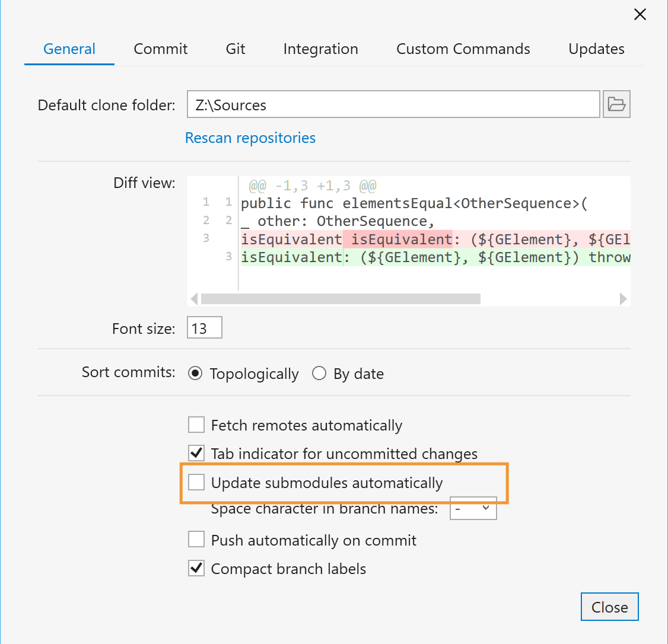The height and width of the screenshot is (644, 668).
Task: Open the folder browser for clone folder
Action: pos(616,104)
